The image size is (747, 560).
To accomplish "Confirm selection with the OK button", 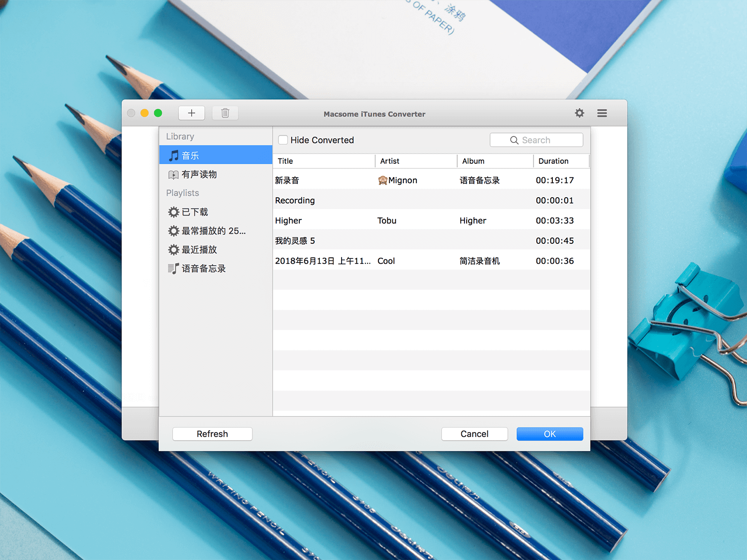I will tap(549, 434).
